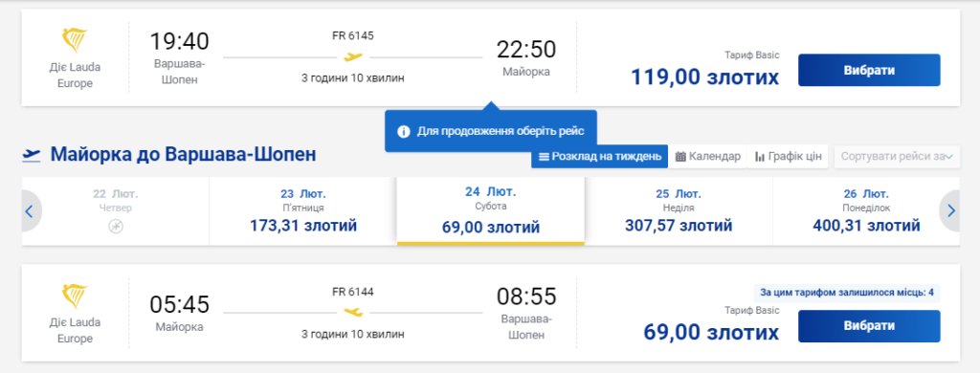Screen dimensions: 980x373
Task: Click the no-flights icon under Четвер
Action: (x=116, y=227)
